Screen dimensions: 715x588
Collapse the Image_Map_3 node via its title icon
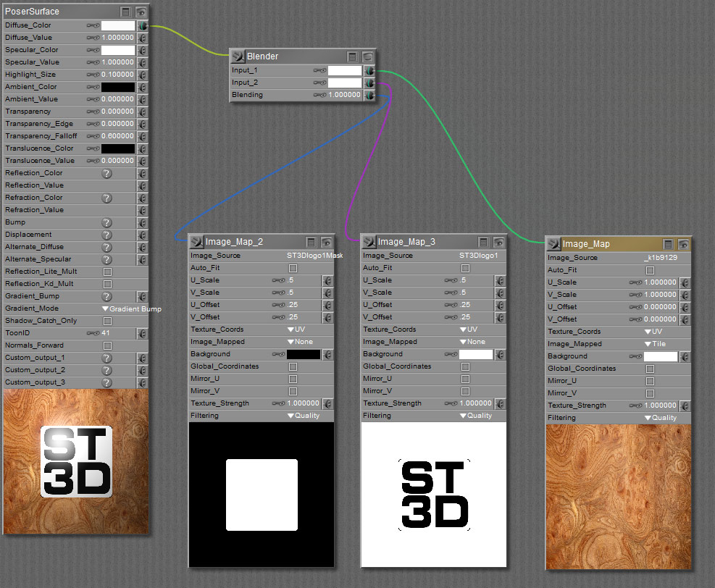pos(368,242)
